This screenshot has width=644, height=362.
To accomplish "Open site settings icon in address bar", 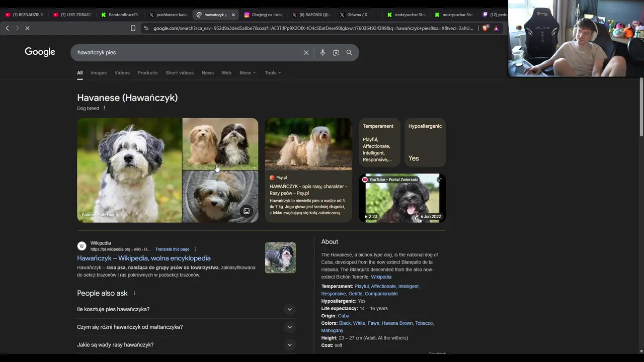I will [x=146, y=28].
